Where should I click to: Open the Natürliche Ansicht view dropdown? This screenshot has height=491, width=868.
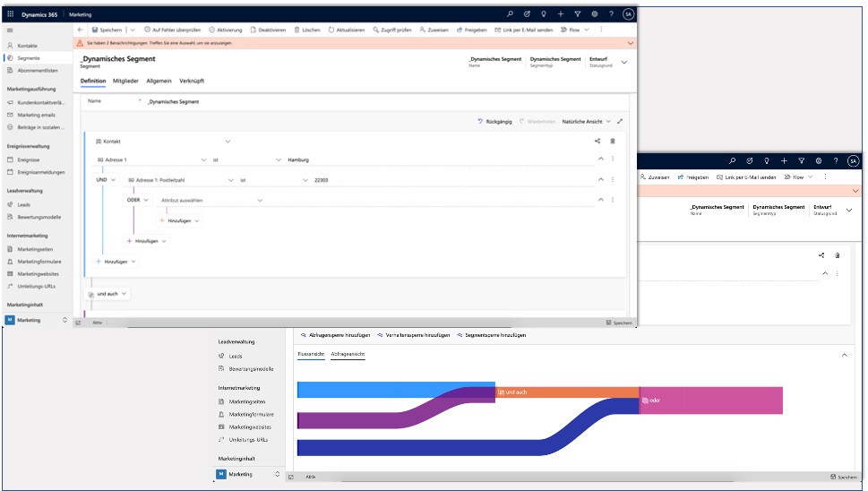(x=587, y=121)
